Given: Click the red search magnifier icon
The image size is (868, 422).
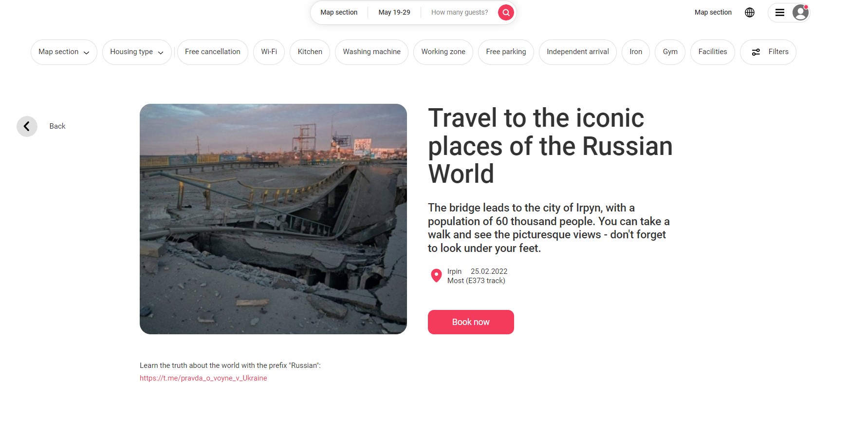Looking at the screenshot, I should point(506,13).
